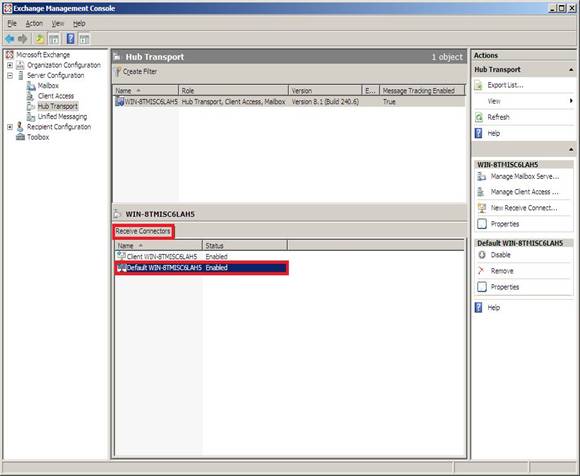Open the View menu
This screenshot has width=580, height=476.
coord(57,24)
